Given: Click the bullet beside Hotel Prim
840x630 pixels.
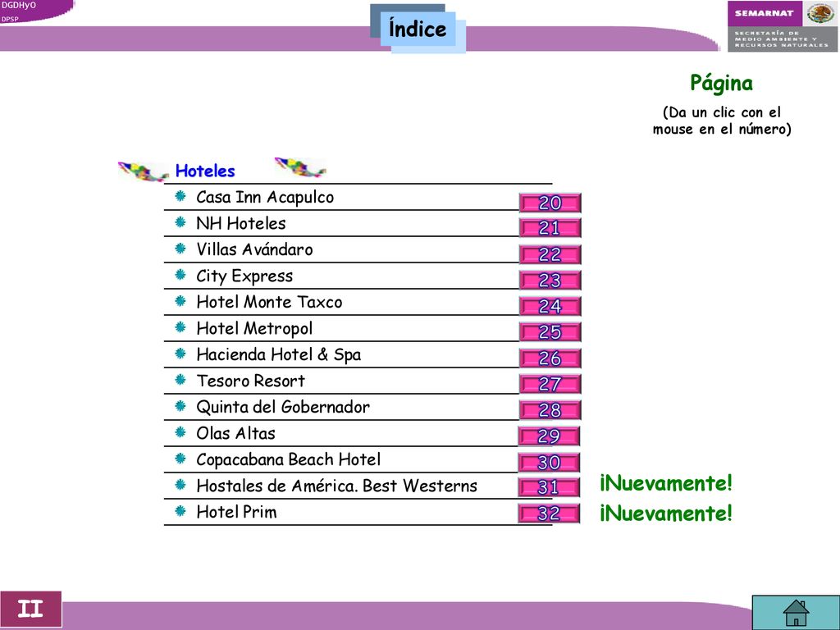Looking at the screenshot, I should [180, 510].
